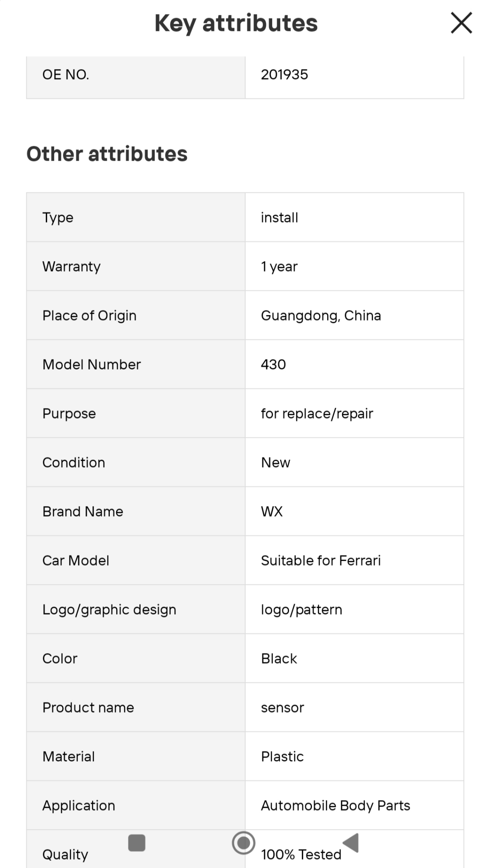Tap the for replace/repair purpose value
The width and height of the screenshot is (490, 868).
point(317,414)
